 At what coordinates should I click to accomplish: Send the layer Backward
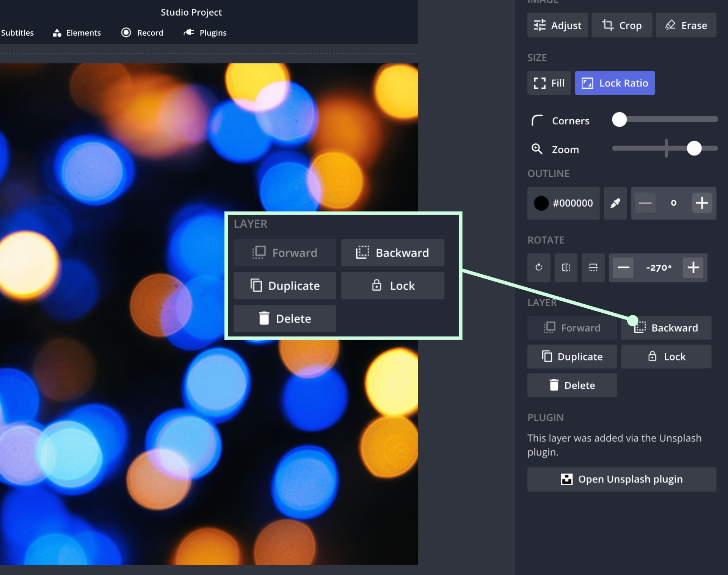666,328
